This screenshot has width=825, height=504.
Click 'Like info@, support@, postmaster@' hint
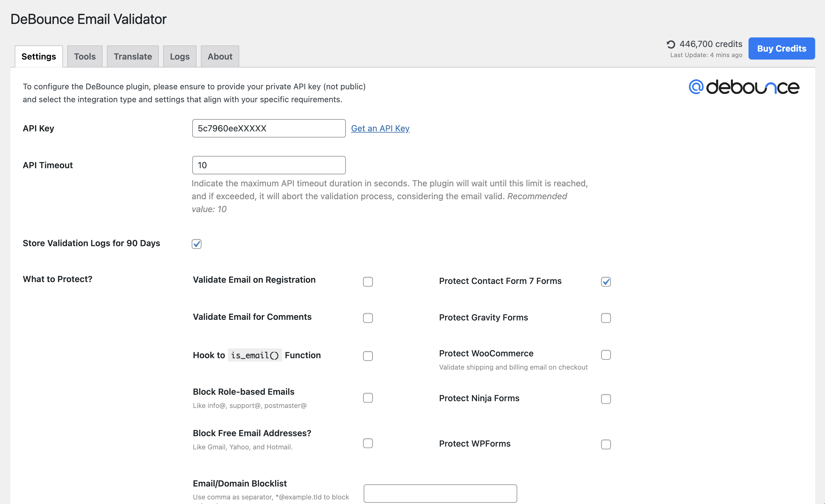[250, 405]
